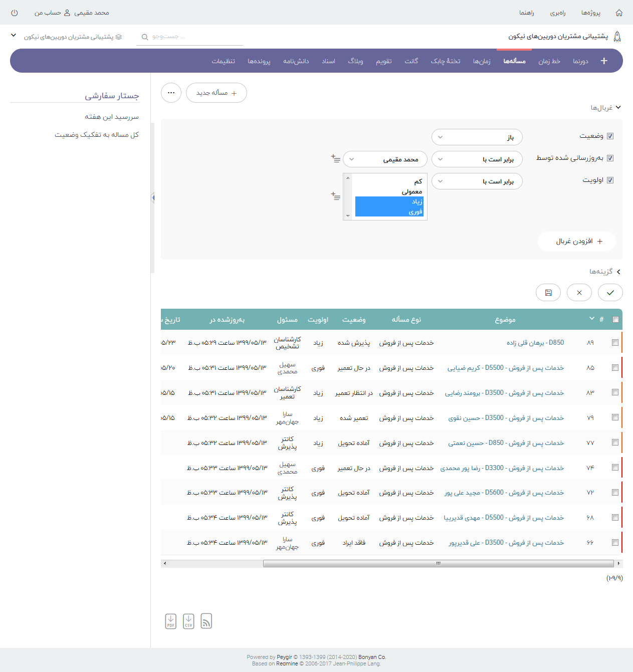
Task: Open operator dropdown for priority filter
Action: coord(477,181)
